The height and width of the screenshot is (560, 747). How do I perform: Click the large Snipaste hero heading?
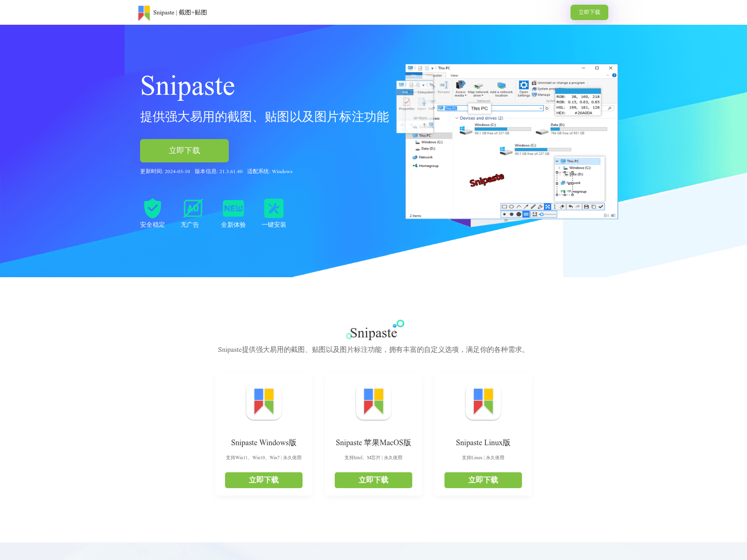click(x=188, y=86)
